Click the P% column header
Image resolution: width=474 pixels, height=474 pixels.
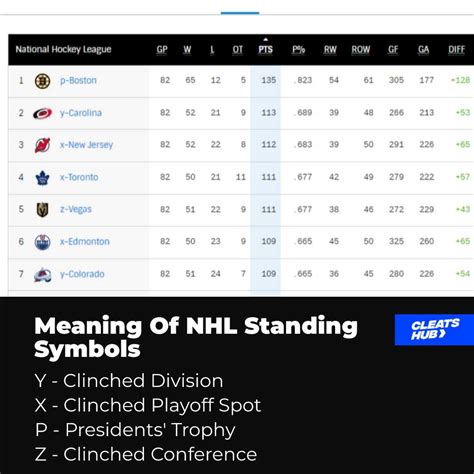point(299,50)
